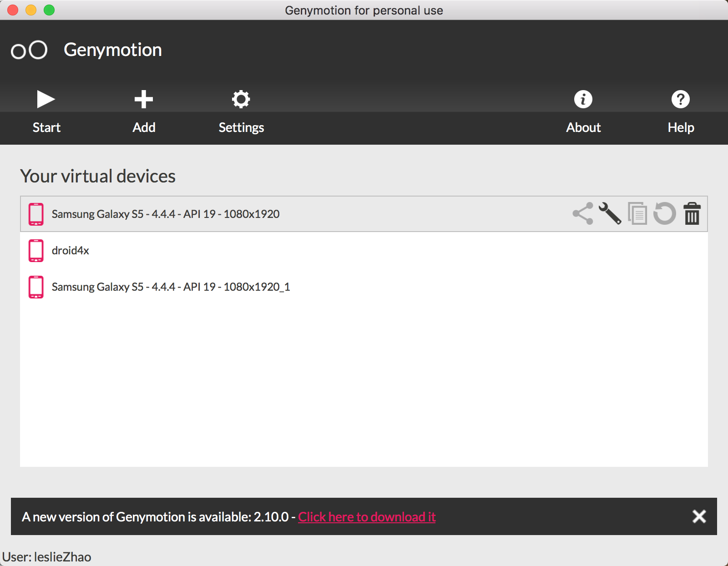
Task: Open Genymotion Settings
Action: 241,111
